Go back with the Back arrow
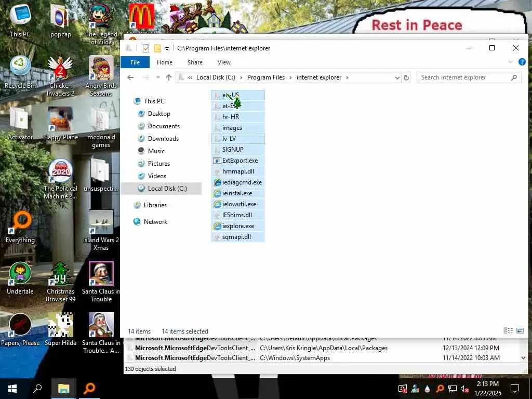 click(x=130, y=77)
